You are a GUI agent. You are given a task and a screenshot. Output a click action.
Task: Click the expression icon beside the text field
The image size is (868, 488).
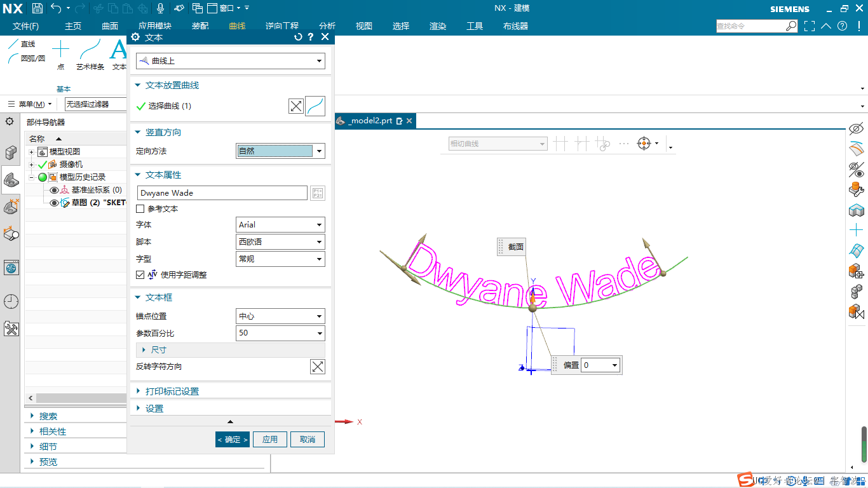click(x=318, y=193)
